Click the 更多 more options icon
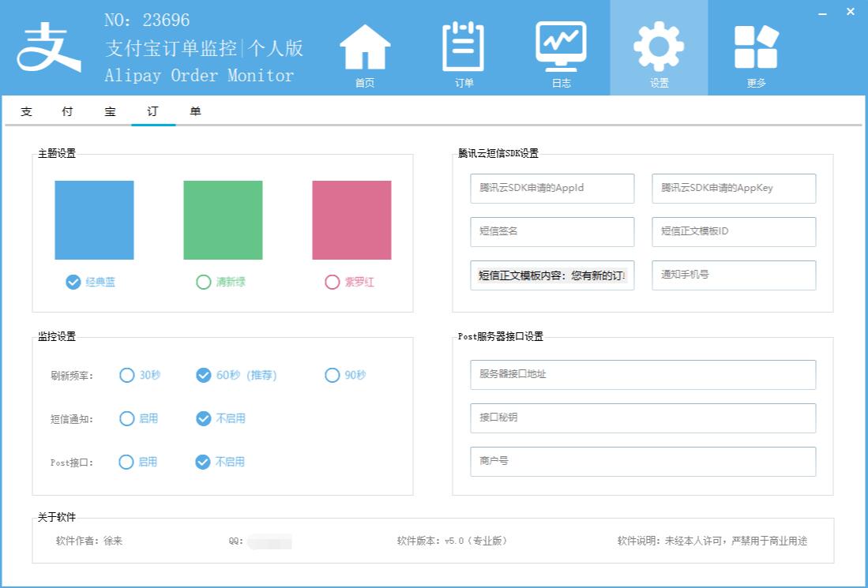Screen dimensions: 868x588 [x=756, y=47]
